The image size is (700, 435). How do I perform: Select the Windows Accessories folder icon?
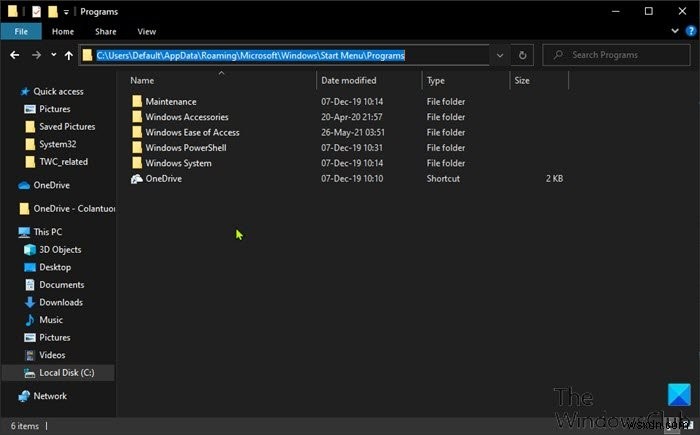point(137,117)
